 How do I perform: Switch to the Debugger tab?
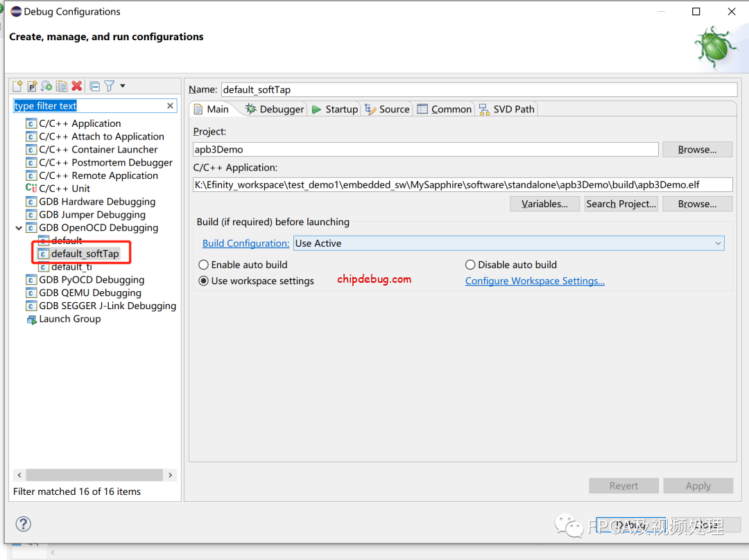277,109
